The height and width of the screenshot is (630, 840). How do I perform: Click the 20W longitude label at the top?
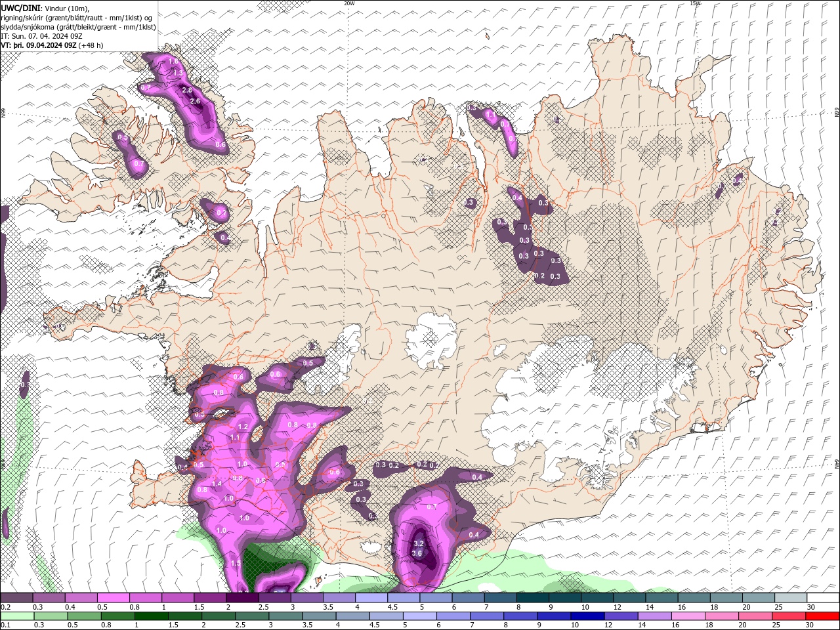[x=349, y=3]
